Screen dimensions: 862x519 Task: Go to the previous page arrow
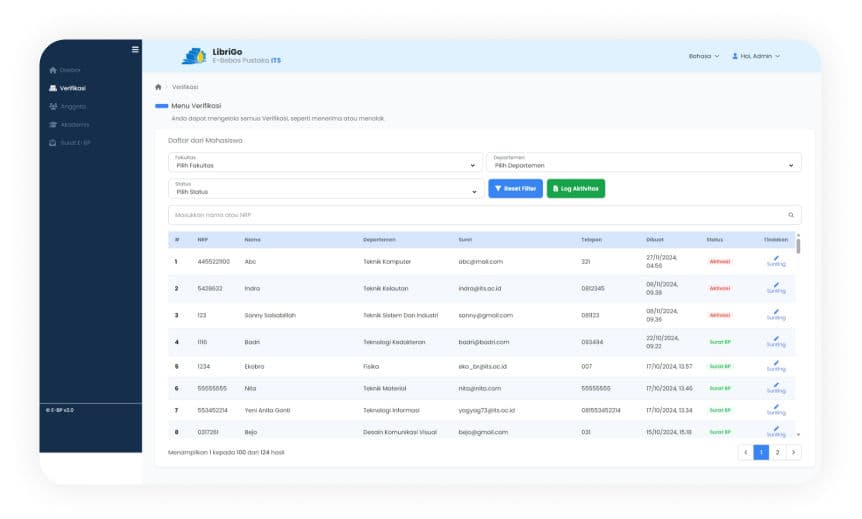tap(745, 452)
